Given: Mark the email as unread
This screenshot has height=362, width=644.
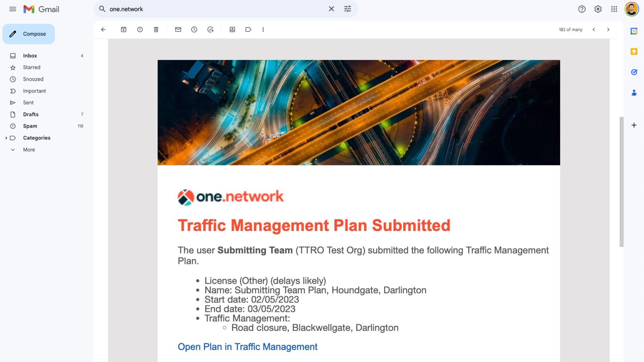Looking at the screenshot, I should point(178,30).
